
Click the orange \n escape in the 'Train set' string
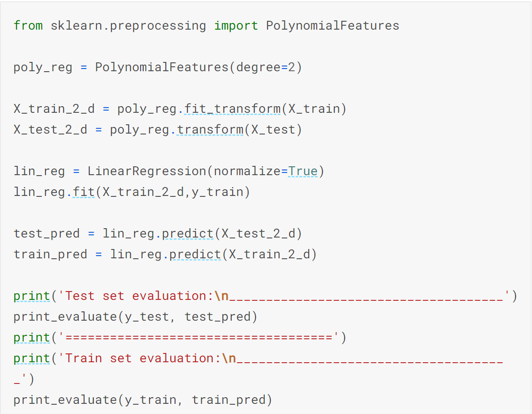[229, 358]
